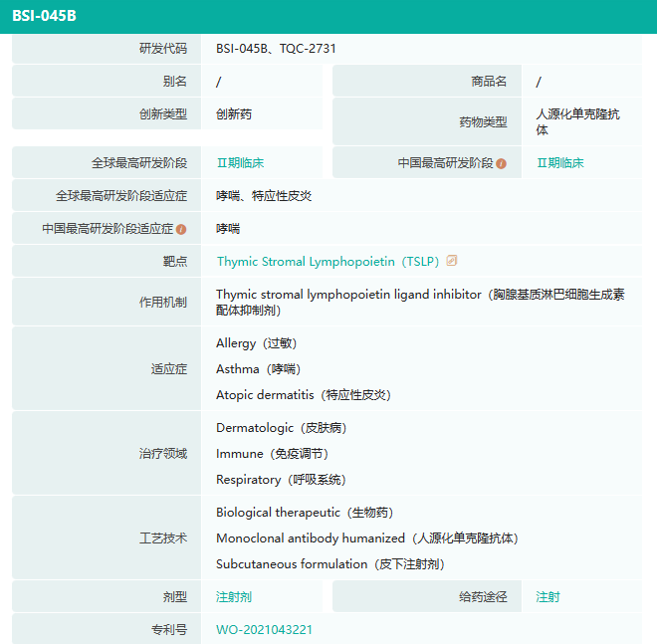This screenshot has width=657, height=644.
Task: Click Respiratory（呼吸系统）entry
Action: [281, 480]
